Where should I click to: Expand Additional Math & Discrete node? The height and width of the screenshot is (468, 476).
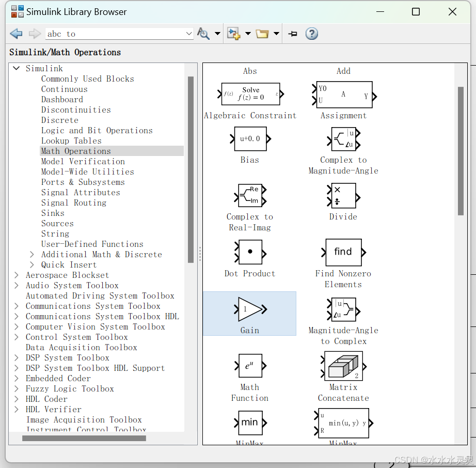32,255
